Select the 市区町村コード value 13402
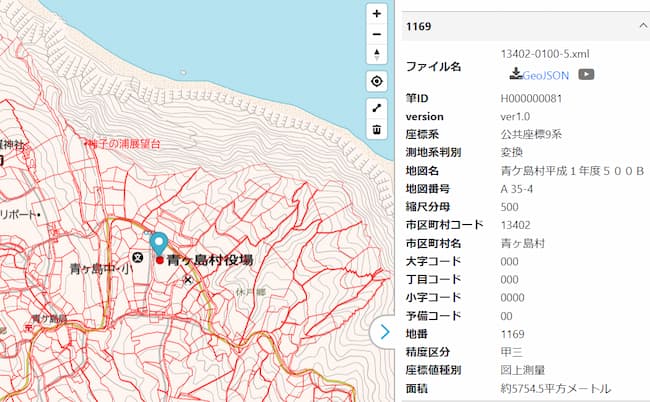650x402 pixels. tap(515, 225)
